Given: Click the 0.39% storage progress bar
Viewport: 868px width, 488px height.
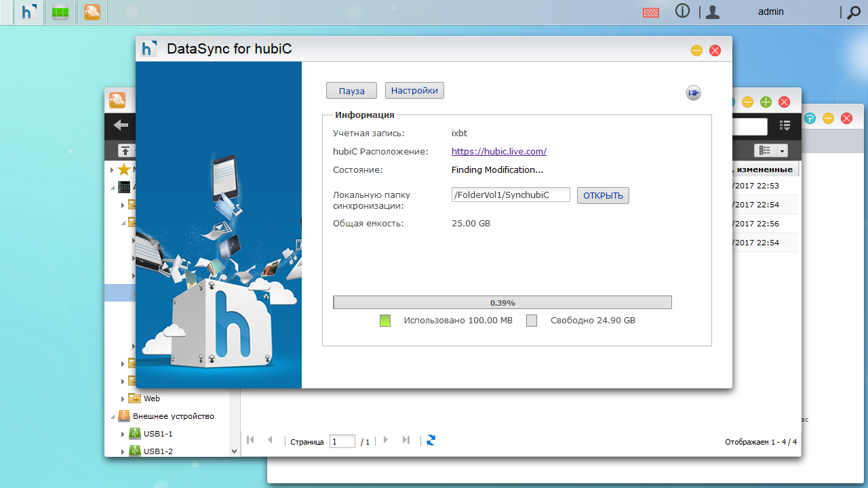Looking at the screenshot, I should pyautogui.click(x=502, y=302).
